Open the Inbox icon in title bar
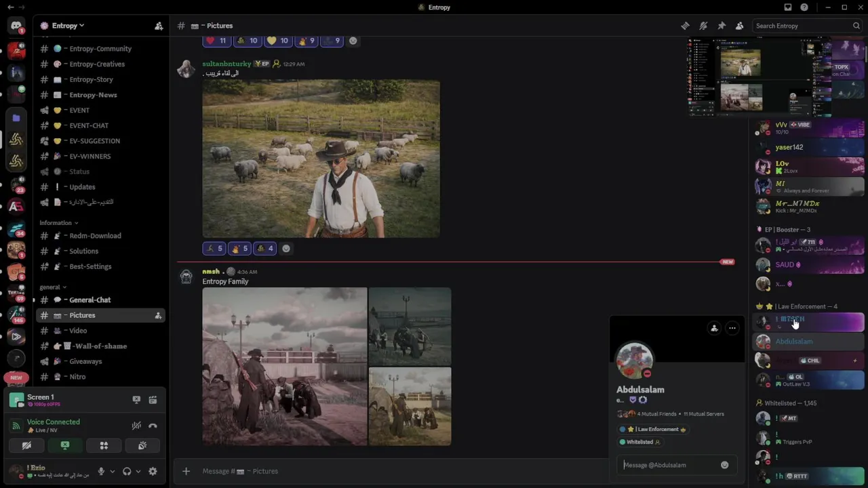This screenshot has height=488, width=868. point(788,7)
